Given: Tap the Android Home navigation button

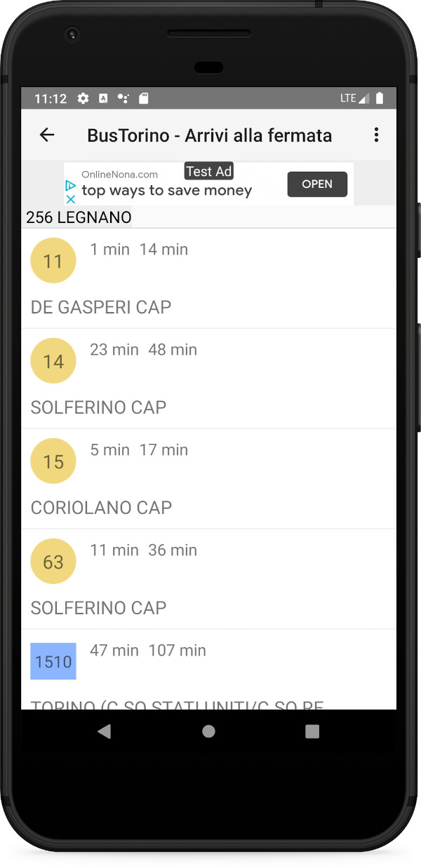Looking at the screenshot, I should tap(208, 731).
